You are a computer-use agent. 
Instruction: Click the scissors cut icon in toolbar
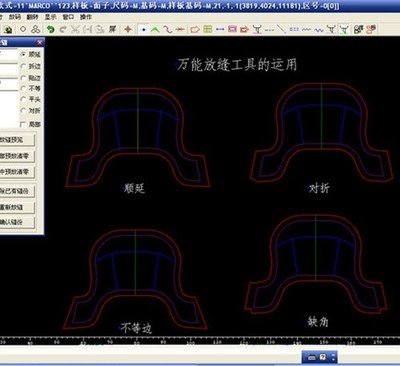75,30
